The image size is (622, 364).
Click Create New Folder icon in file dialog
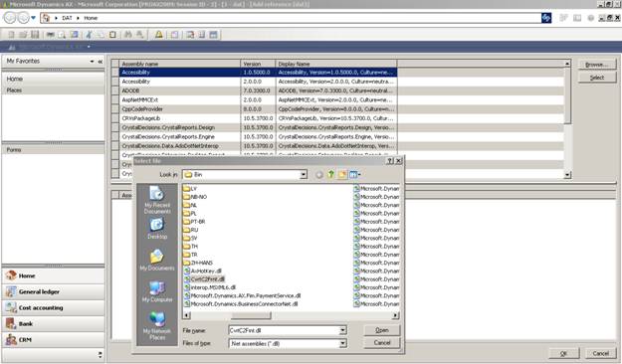coord(342,174)
